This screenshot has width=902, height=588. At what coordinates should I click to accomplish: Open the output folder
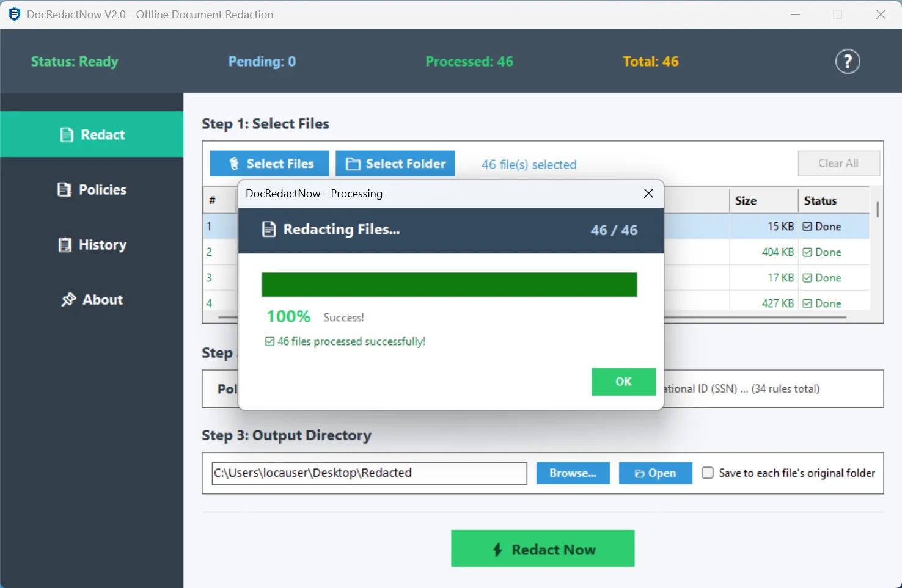(655, 473)
